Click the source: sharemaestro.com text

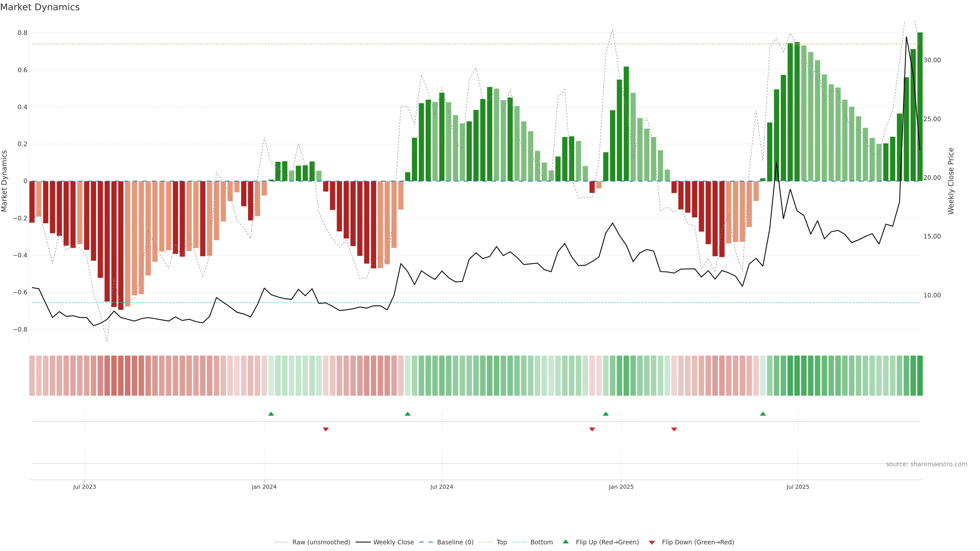(926, 464)
